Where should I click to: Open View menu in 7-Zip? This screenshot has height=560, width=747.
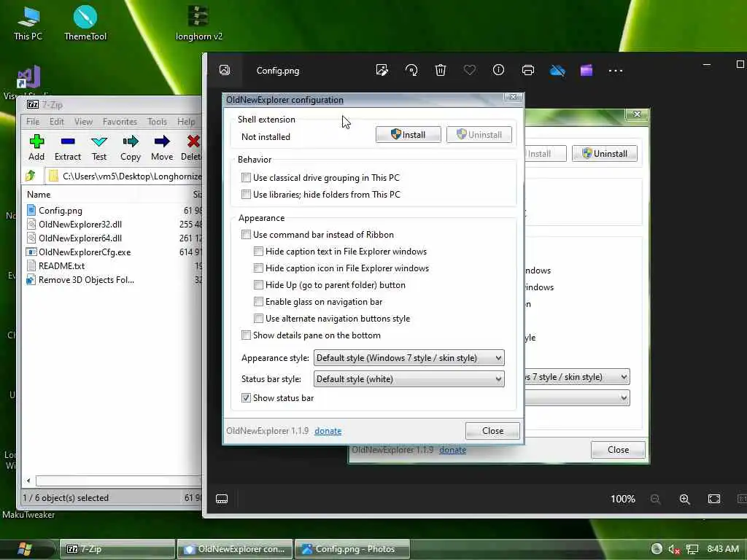(x=83, y=122)
